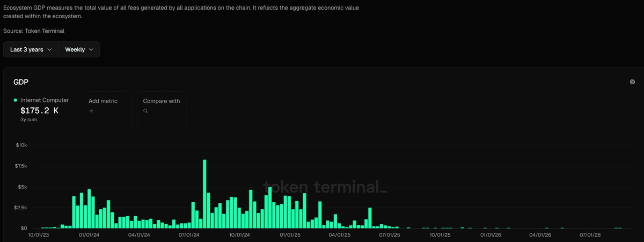This screenshot has height=242, width=644.
Task: Click the 01/01/24 x-axis date
Action: pyautogui.click(x=90, y=235)
